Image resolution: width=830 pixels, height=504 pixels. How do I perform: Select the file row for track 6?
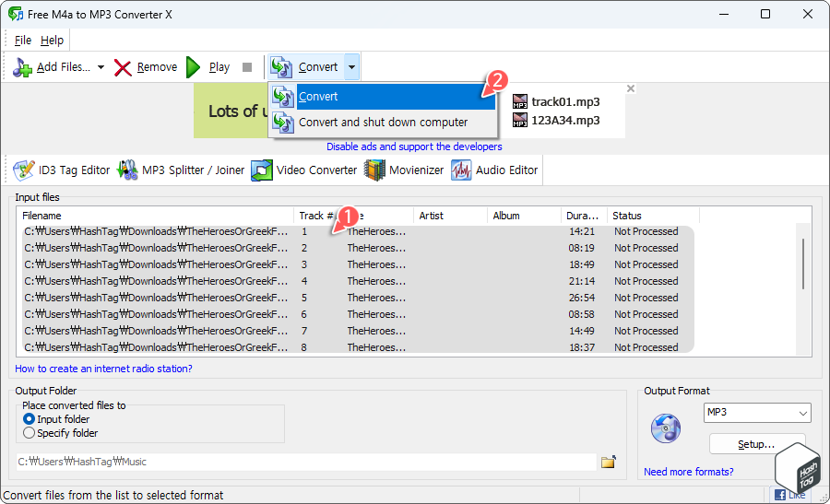click(x=356, y=314)
